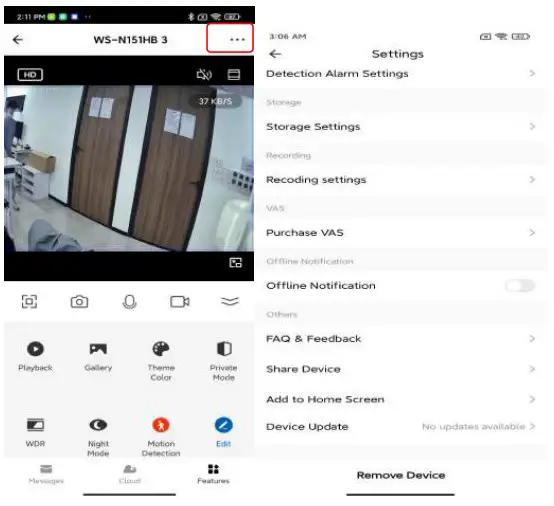Tap the WS-N151HB 3 device title
Viewport: 554px width, 506px height.
click(x=130, y=40)
